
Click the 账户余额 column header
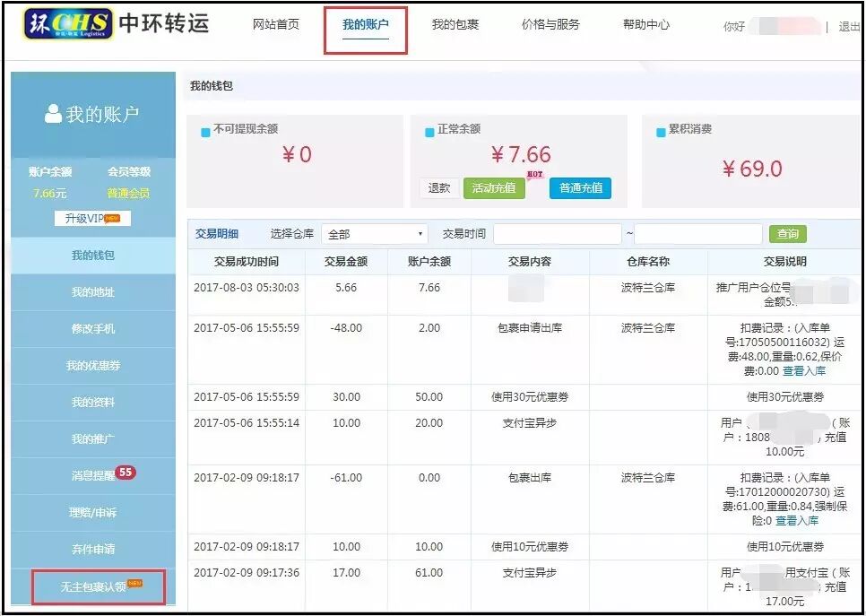pyautogui.click(x=429, y=262)
